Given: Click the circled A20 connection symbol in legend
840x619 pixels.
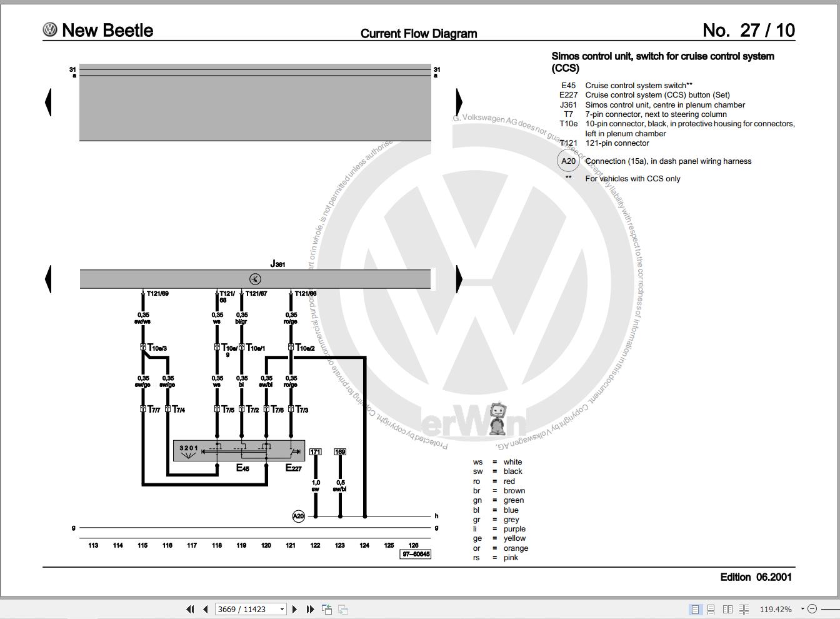Looking at the screenshot, I should tap(568, 161).
